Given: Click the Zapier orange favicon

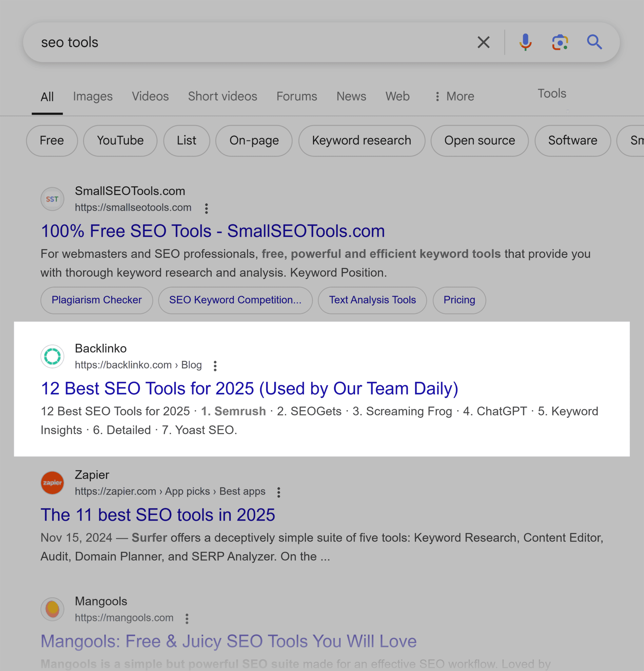Looking at the screenshot, I should click(52, 483).
